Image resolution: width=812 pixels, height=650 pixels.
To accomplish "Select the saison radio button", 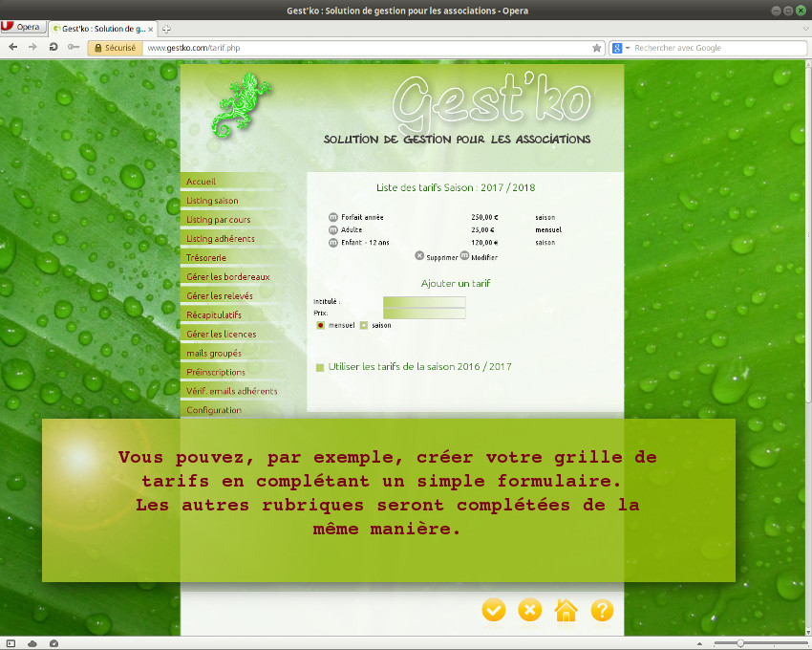I will pyautogui.click(x=364, y=326).
